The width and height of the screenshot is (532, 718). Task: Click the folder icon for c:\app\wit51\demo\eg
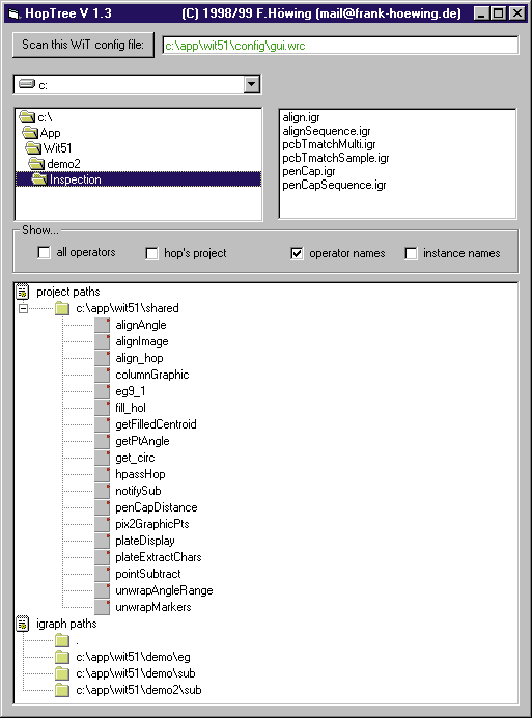point(62,657)
